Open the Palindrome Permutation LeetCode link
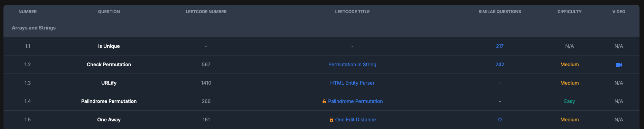Screen dimensions: 644x129 point(355,101)
